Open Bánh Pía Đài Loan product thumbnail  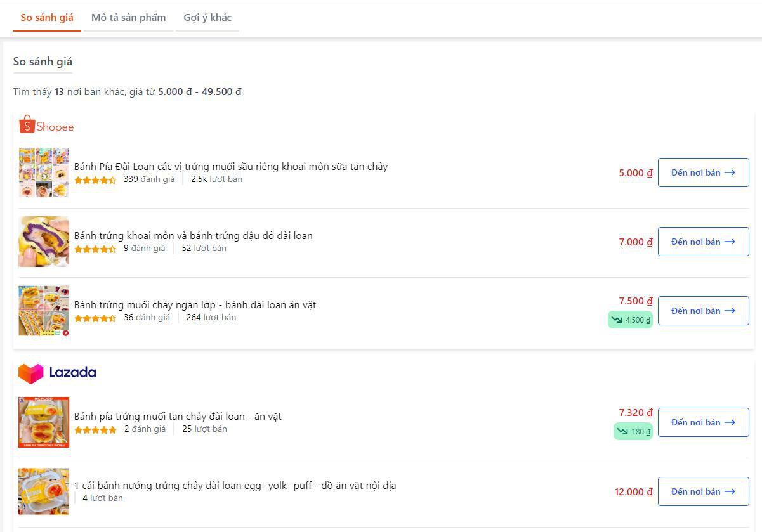point(44,172)
